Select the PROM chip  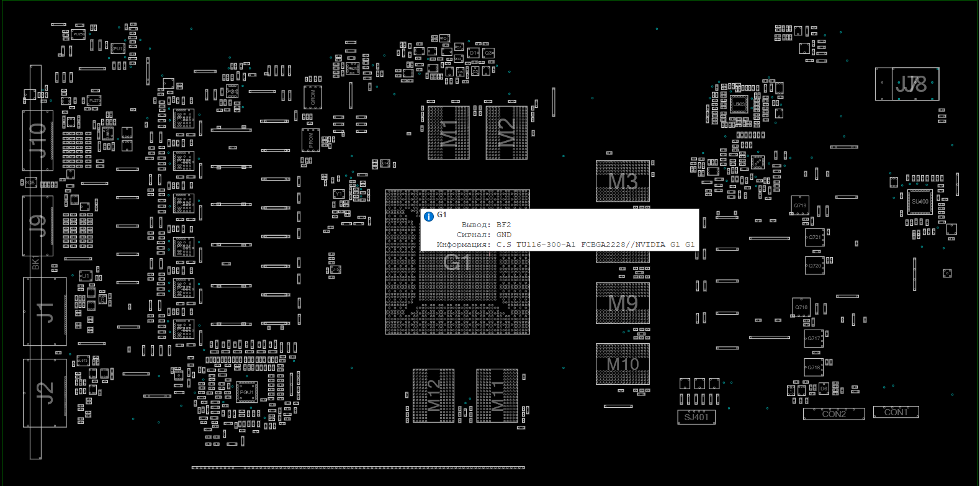(311, 140)
